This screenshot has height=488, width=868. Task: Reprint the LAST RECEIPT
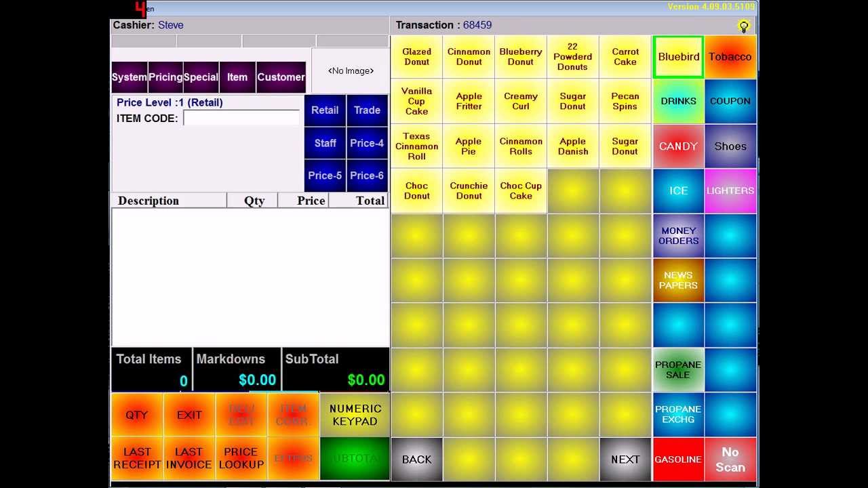click(x=137, y=458)
